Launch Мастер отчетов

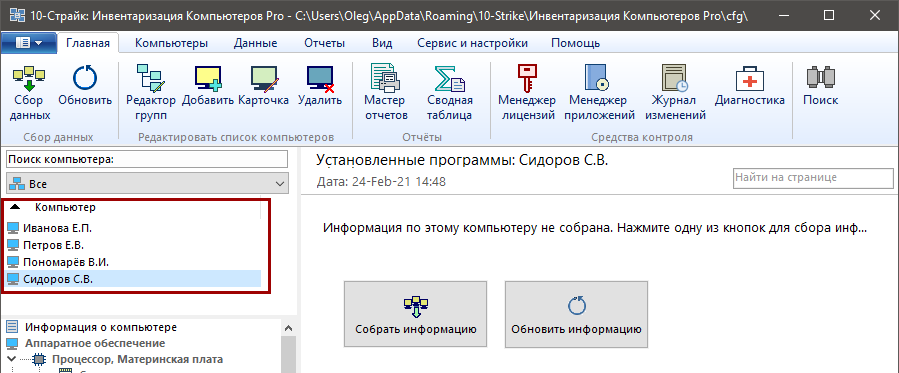pyautogui.click(x=386, y=93)
